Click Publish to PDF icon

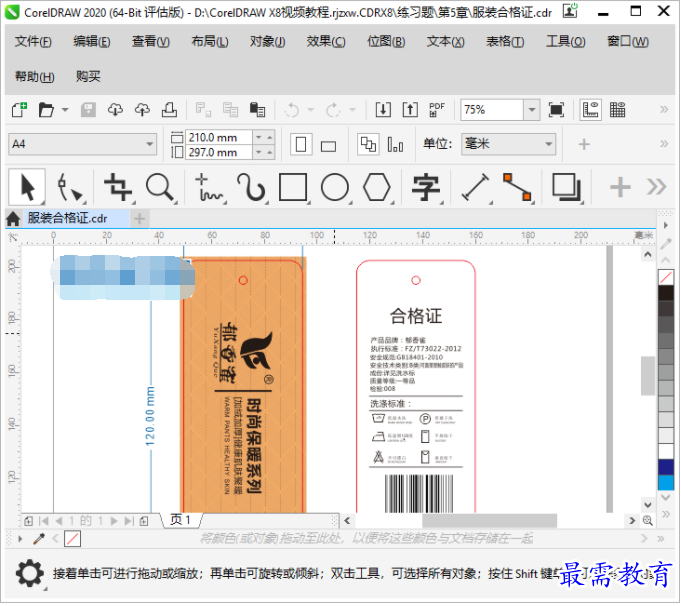click(436, 110)
